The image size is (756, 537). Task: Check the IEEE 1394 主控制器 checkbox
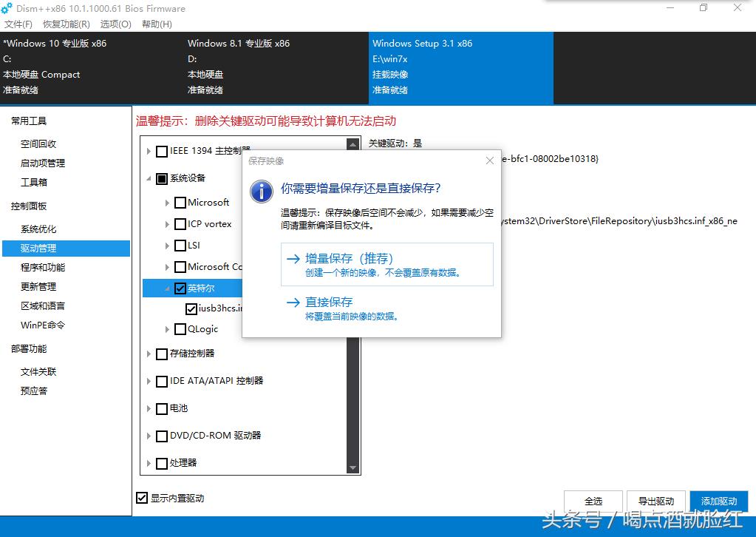(162, 151)
